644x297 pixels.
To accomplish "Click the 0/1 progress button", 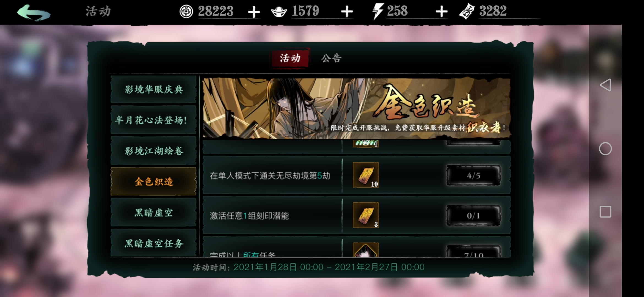I will pos(473,216).
